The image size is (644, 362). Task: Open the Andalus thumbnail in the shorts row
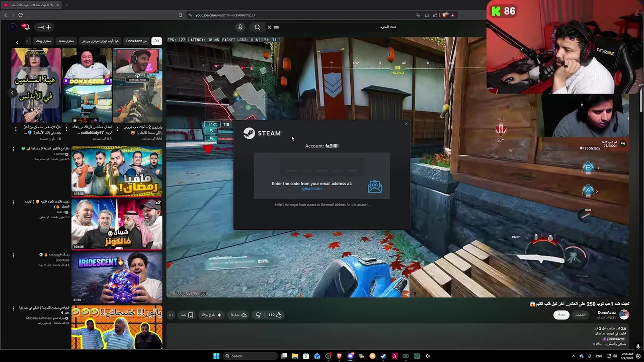click(36, 85)
